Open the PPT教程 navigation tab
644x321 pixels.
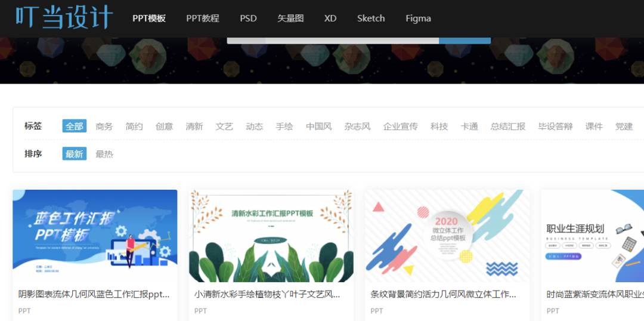203,18
